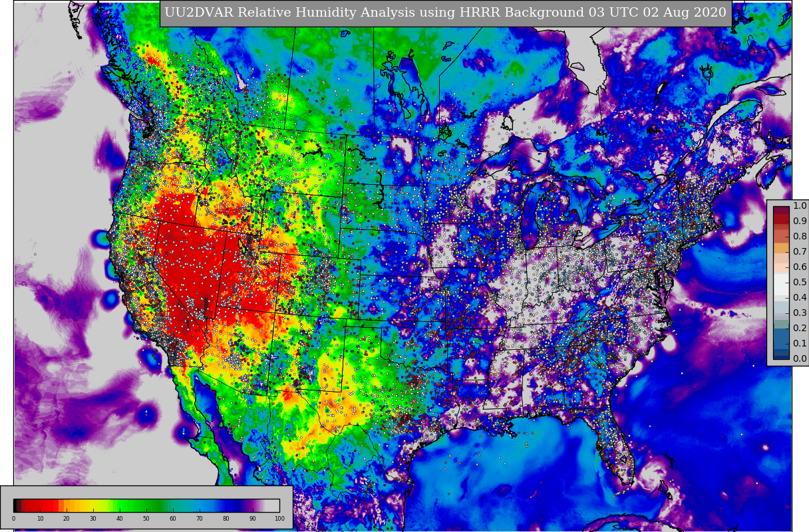The width and height of the screenshot is (809, 532).
Task: Click the '70' tick on humidity colorbar
Action: tap(200, 519)
